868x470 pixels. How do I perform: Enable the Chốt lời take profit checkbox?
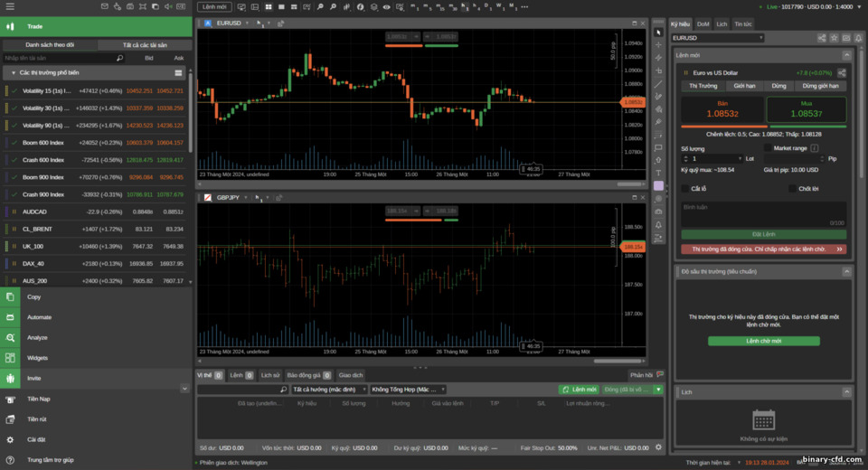(793, 189)
